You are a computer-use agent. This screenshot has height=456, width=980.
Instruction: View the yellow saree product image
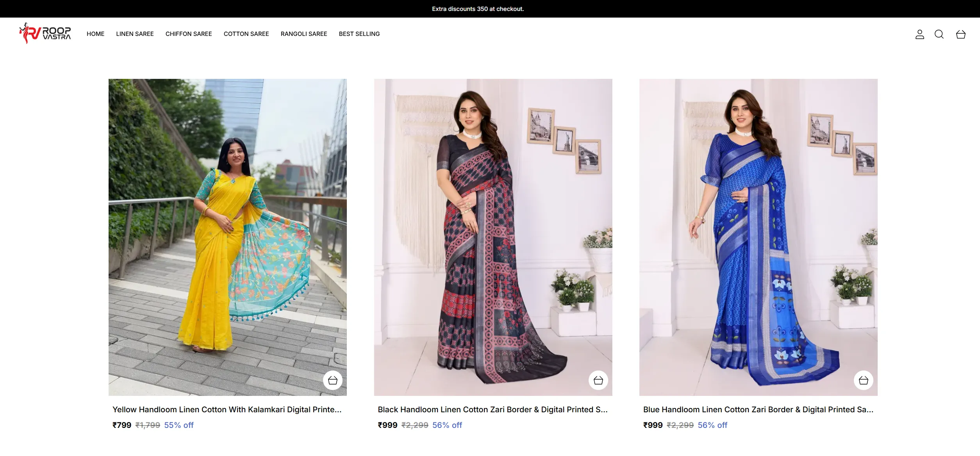228,237
